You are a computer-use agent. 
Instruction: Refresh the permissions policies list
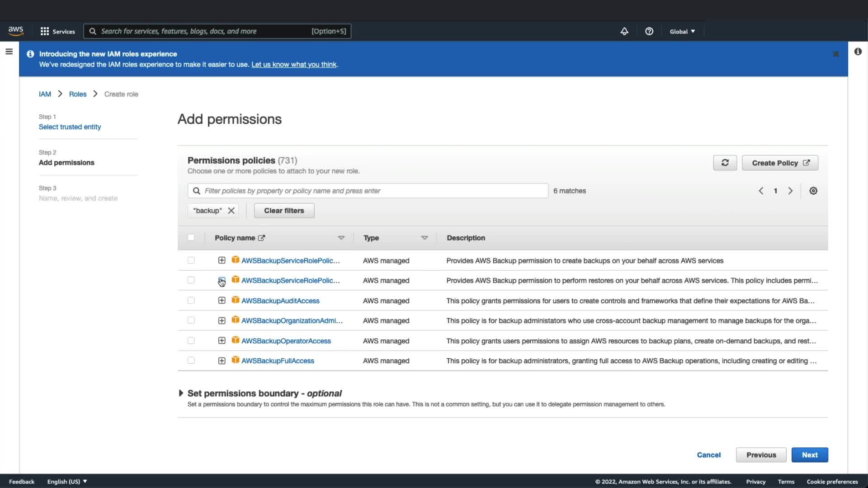coord(725,163)
